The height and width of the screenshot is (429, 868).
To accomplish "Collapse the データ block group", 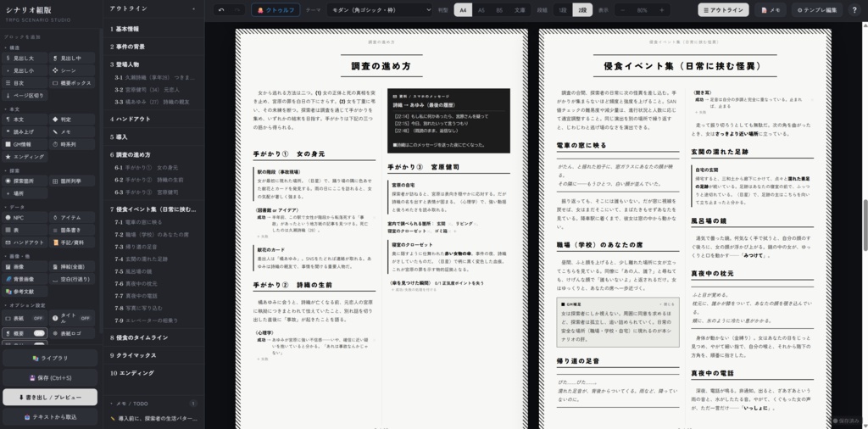I will [x=15, y=207].
